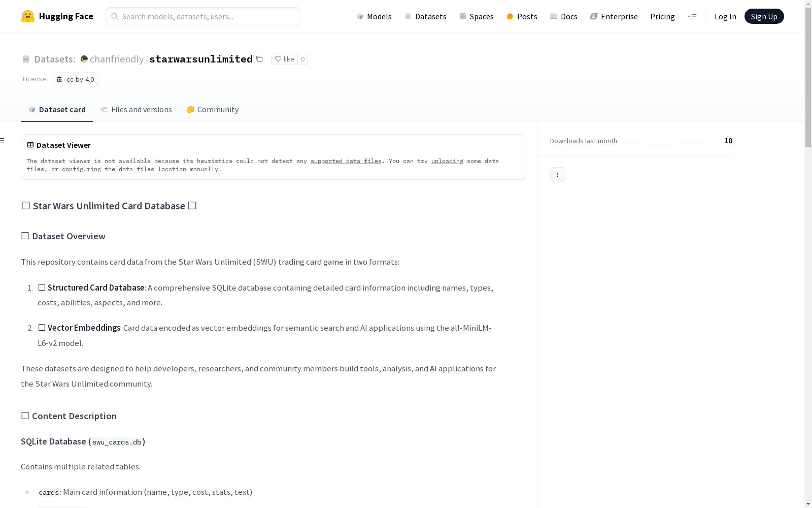Open the navigation overflow menu icon
The image size is (812, 508).
692,16
